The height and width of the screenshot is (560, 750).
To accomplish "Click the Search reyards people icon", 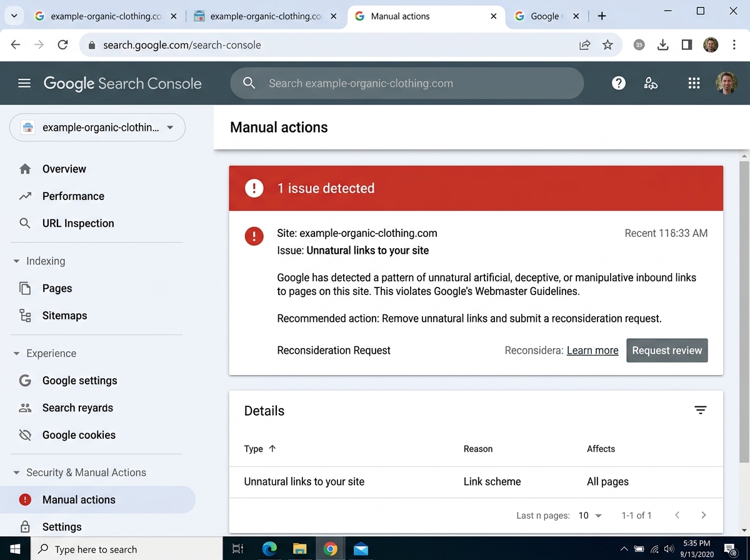I will coord(25,407).
